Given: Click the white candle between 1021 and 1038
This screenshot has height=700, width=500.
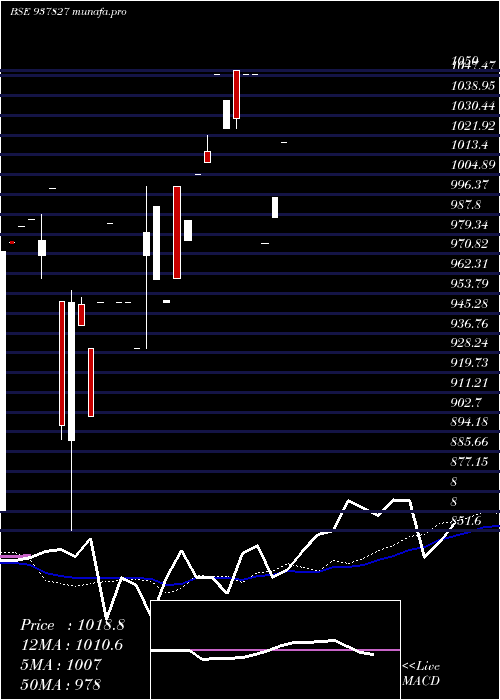Looking at the screenshot, I should point(226,114).
